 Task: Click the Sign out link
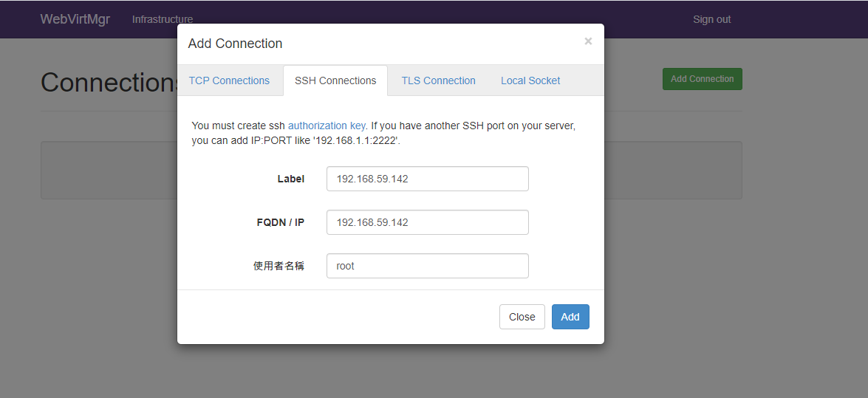tap(712, 19)
